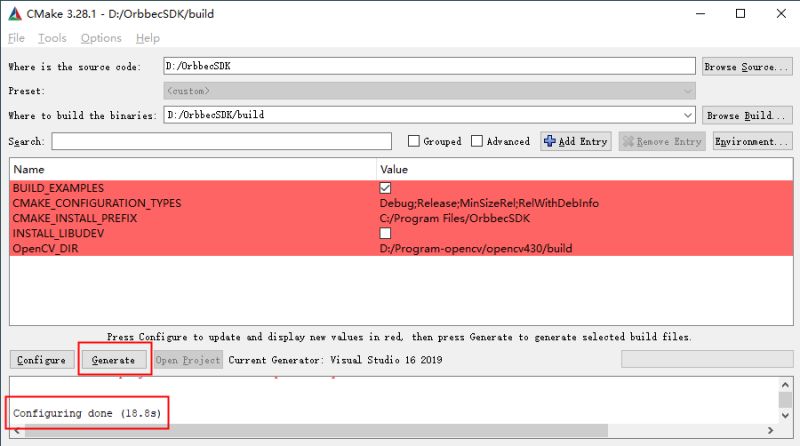Focus the source code path field

click(429, 66)
